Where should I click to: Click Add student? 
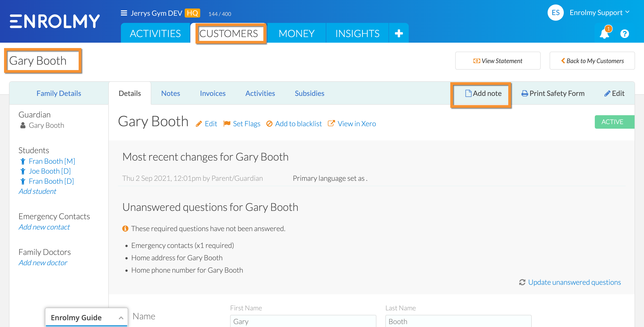coord(38,191)
